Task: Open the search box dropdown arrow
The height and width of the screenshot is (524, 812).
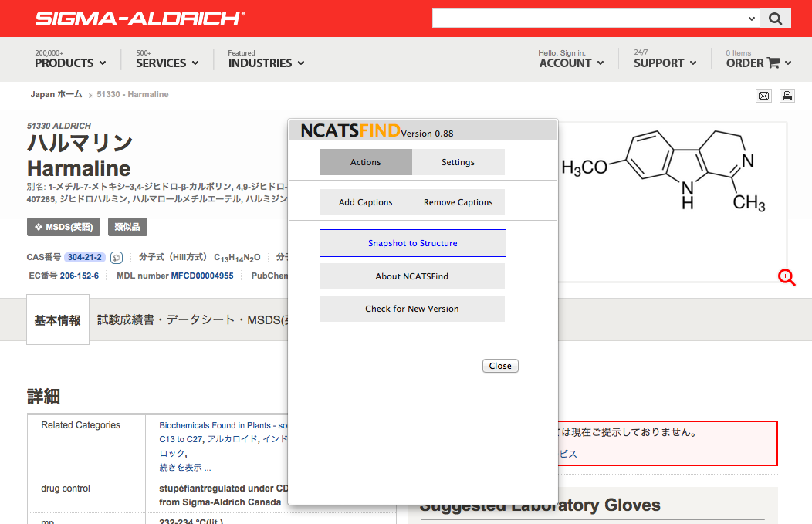Action: coord(752,19)
